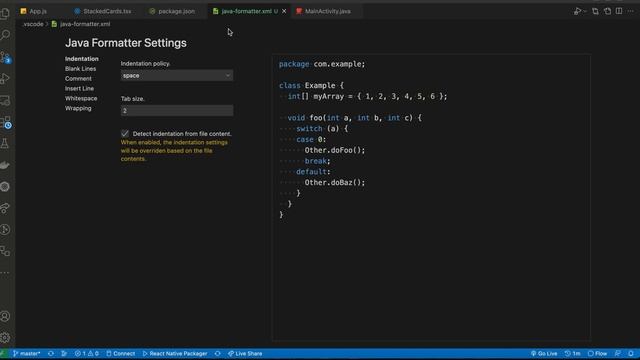Click the 'break;' line in code preview
This screenshot has width=640, height=360.
[x=318, y=161]
